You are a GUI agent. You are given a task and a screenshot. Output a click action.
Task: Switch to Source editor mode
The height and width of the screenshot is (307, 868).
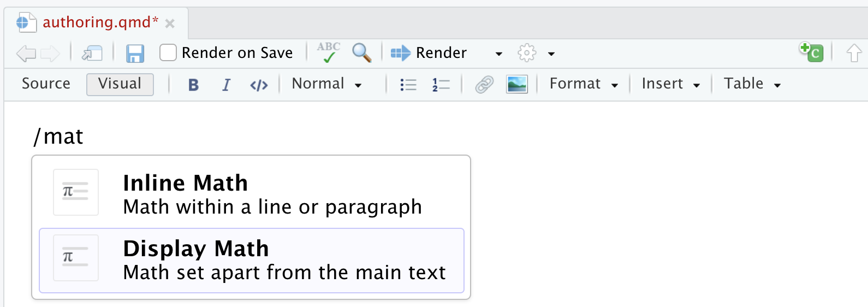point(46,84)
